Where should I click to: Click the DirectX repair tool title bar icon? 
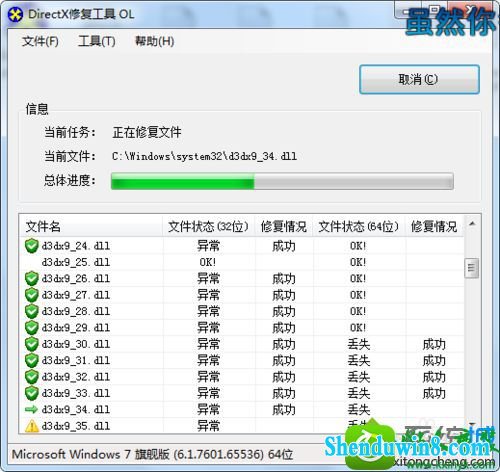[15, 15]
